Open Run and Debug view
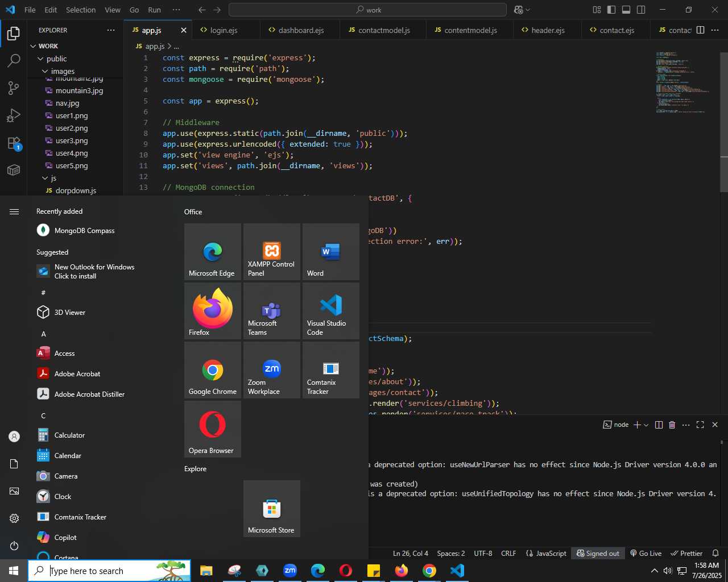The image size is (728, 582). click(14, 115)
